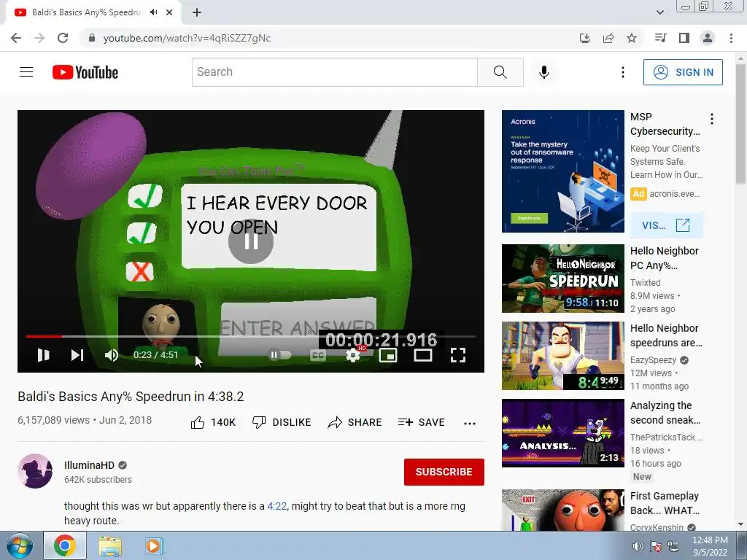Open the YouTube hamburger guide menu

(x=26, y=72)
